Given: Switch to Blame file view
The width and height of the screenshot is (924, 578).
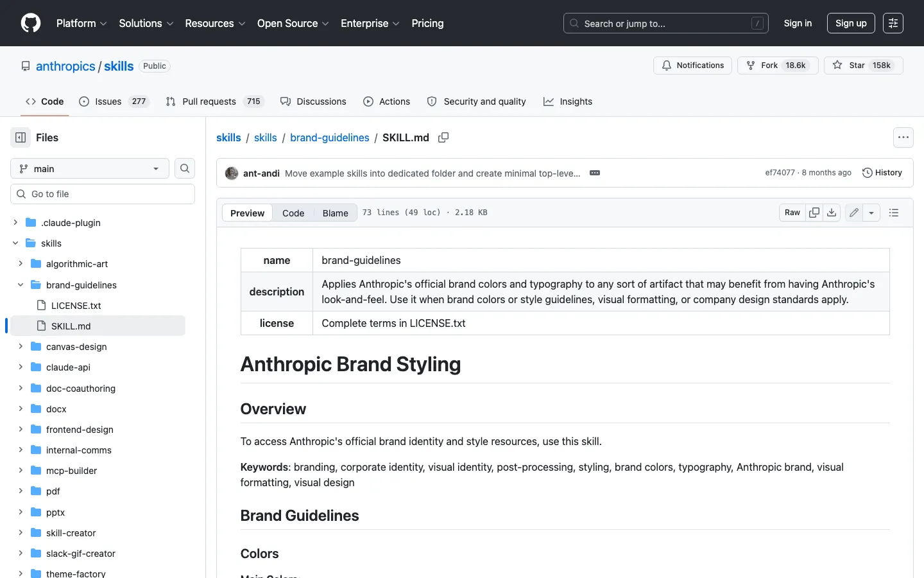Looking at the screenshot, I should (x=335, y=213).
